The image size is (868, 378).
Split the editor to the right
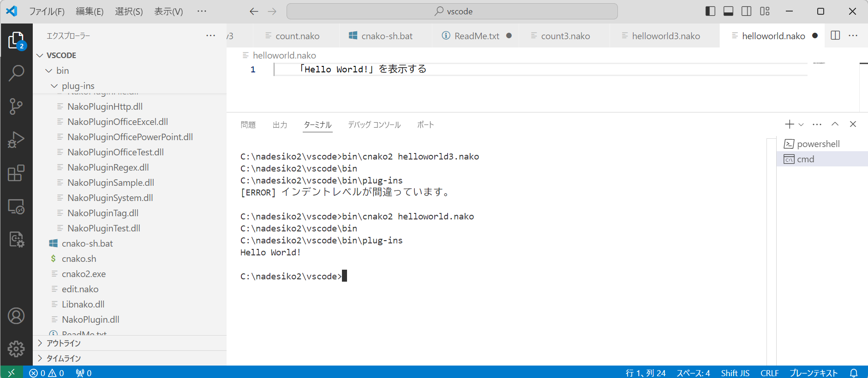[x=835, y=35]
